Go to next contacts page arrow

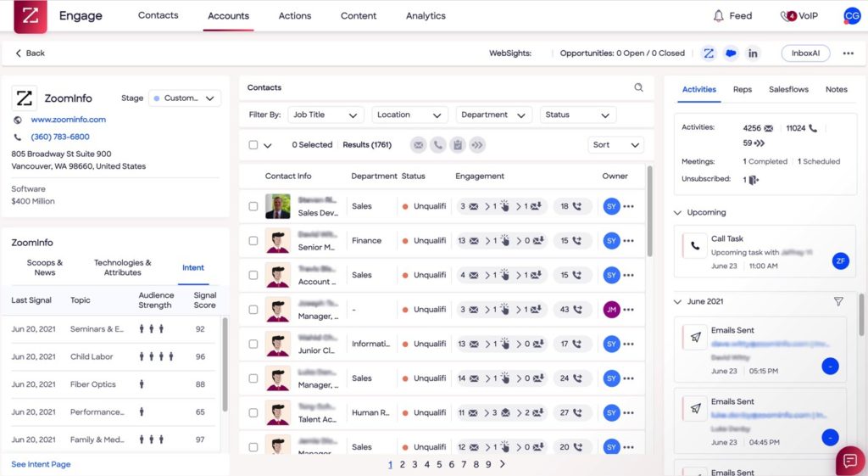click(x=502, y=464)
